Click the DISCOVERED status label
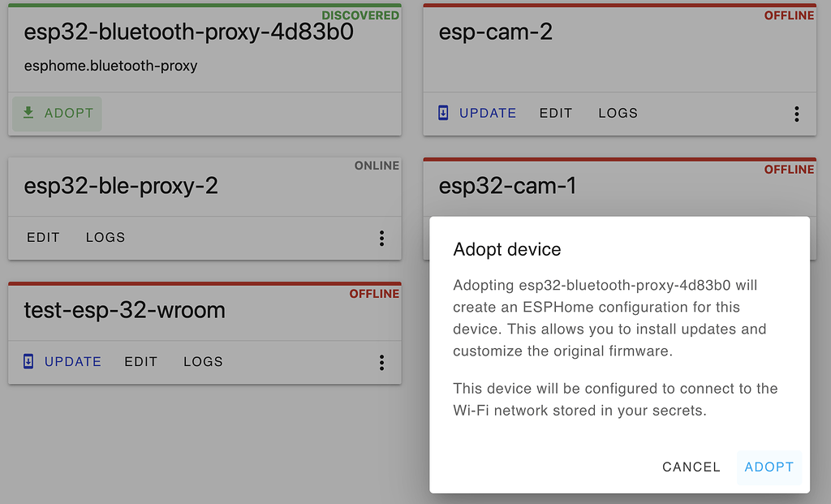Screen dimensions: 831x504 360,15
